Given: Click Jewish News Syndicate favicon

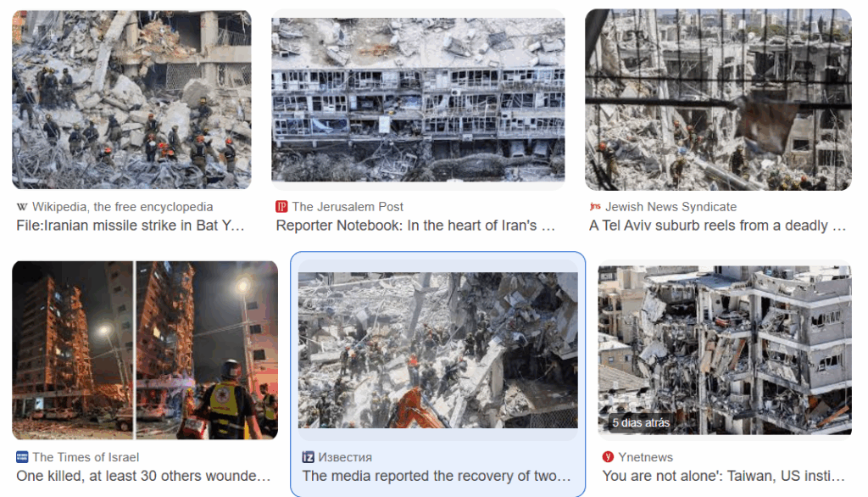Looking at the screenshot, I should (595, 206).
